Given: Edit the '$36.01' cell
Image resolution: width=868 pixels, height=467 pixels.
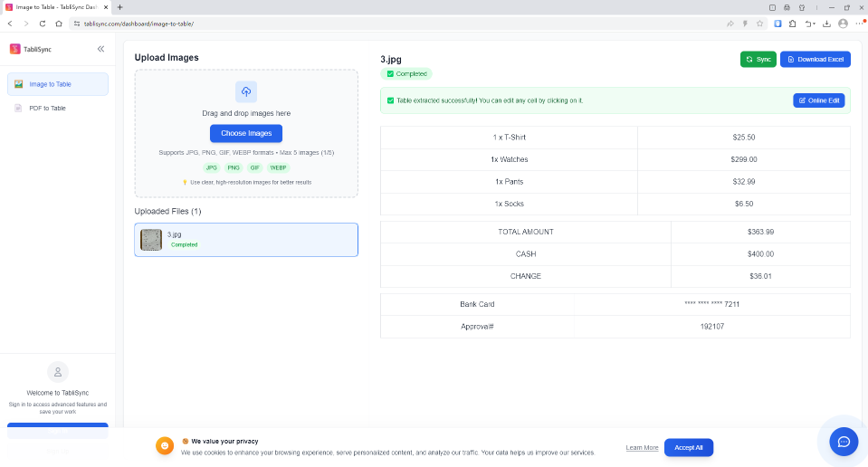Looking at the screenshot, I should pyautogui.click(x=760, y=276).
